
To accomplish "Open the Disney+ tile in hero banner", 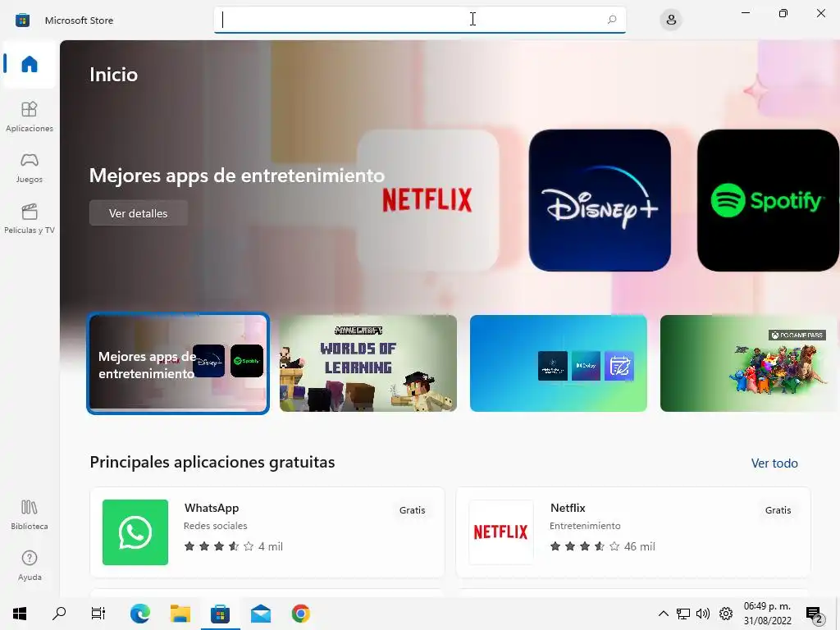I will (600, 200).
